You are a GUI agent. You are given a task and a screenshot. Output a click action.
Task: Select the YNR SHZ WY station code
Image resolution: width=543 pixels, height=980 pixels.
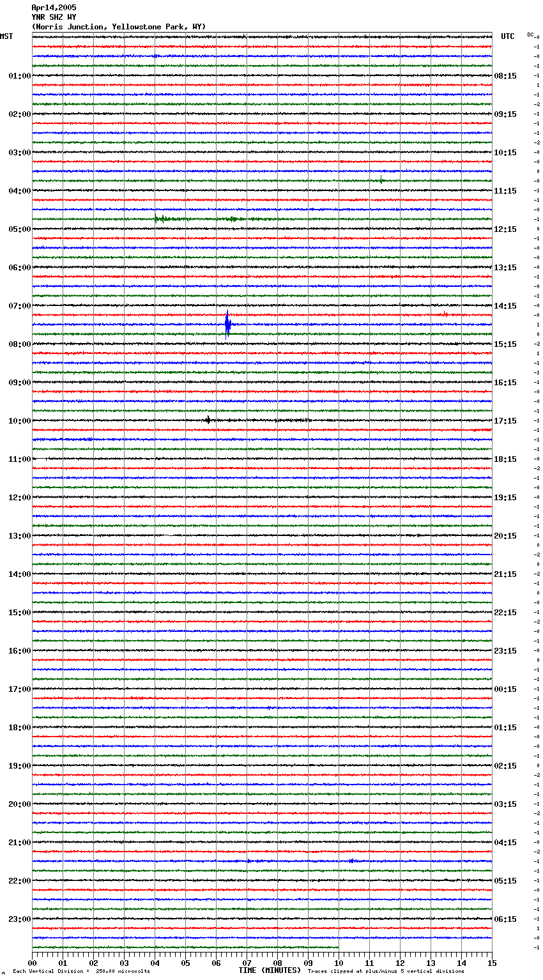point(54,17)
